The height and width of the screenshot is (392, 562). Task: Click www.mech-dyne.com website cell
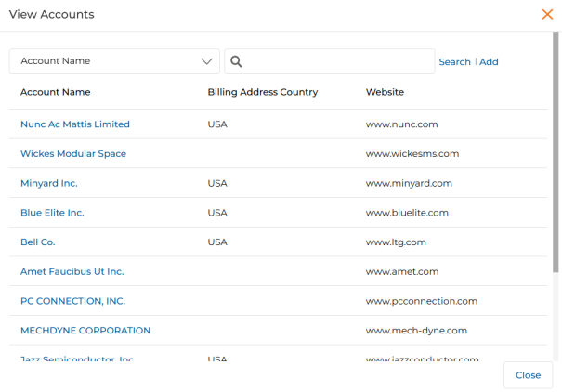pyautogui.click(x=416, y=331)
